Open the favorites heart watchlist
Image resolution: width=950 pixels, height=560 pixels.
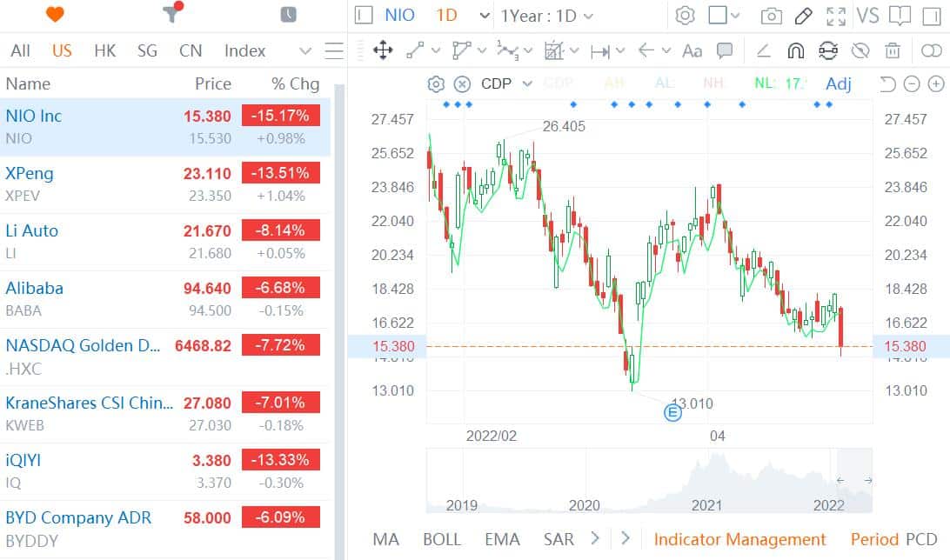click(x=55, y=15)
